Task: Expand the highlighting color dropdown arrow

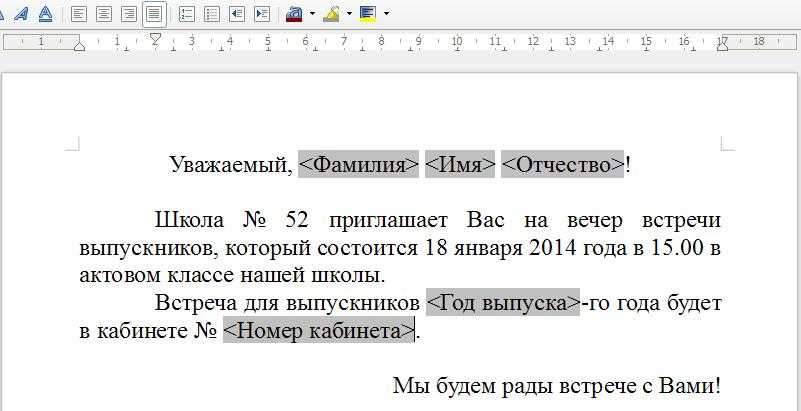Action: (x=349, y=14)
